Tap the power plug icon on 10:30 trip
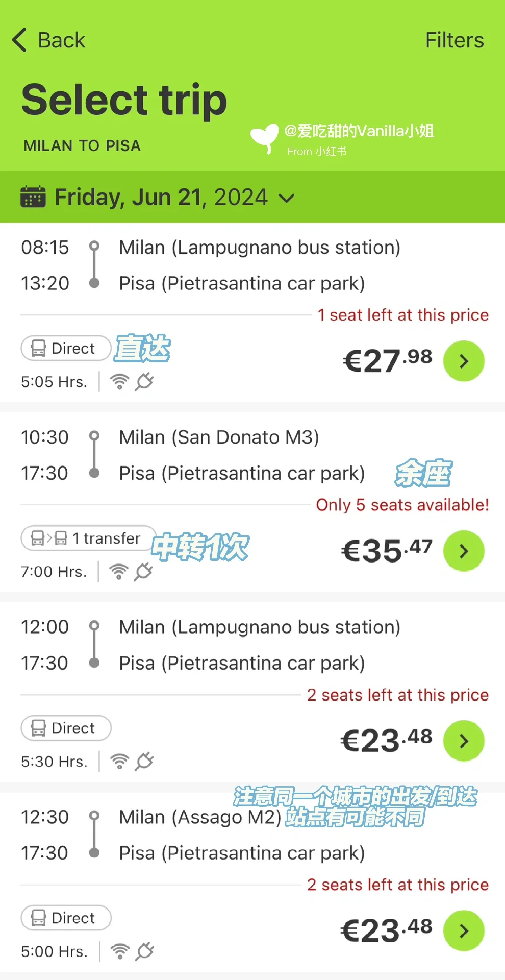Image resolution: width=505 pixels, height=980 pixels. pos(143,572)
